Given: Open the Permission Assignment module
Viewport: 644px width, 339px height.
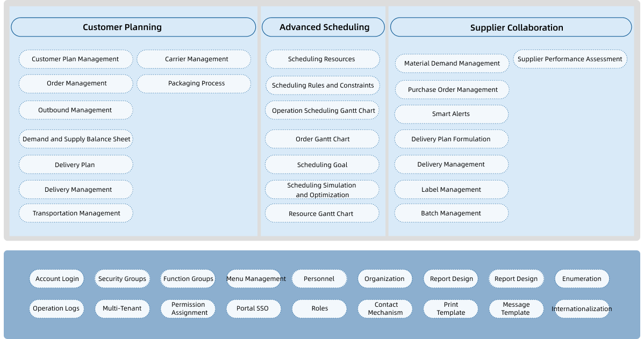Looking at the screenshot, I should point(188,308).
